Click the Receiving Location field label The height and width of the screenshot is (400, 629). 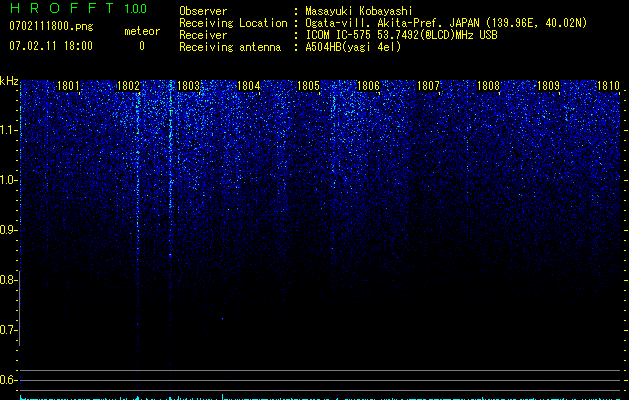click(233, 23)
